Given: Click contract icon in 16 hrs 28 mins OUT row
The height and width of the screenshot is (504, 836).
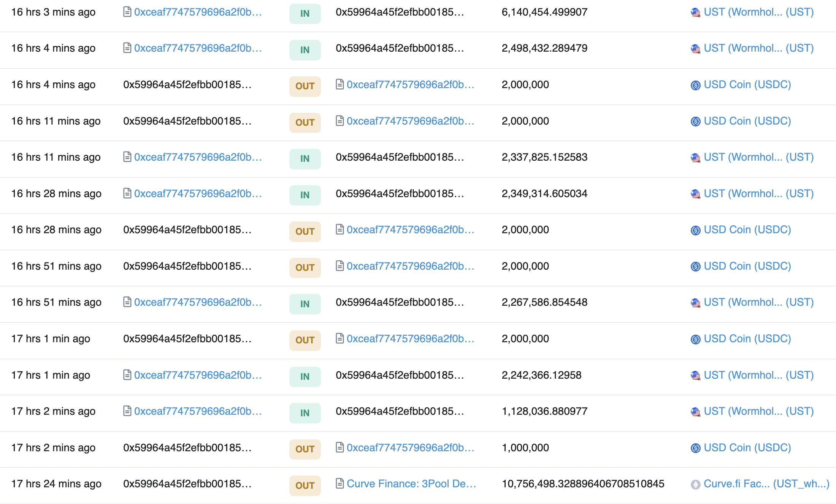Looking at the screenshot, I should [340, 229].
